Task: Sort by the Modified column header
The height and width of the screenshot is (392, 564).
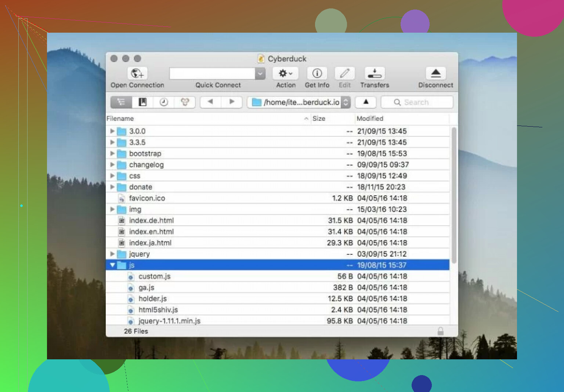Action: (370, 119)
